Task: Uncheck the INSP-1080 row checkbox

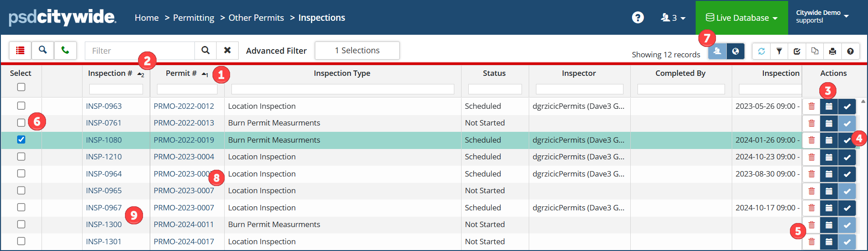Action: pos(21,140)
